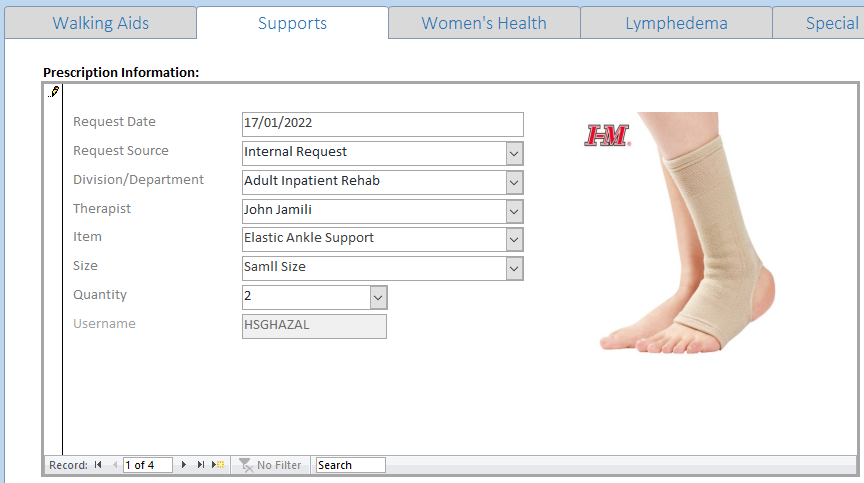864x483 pixels.
Task: Expand the Therapist dropdown list
Action: pyautogui.click(x=514, y=211)
